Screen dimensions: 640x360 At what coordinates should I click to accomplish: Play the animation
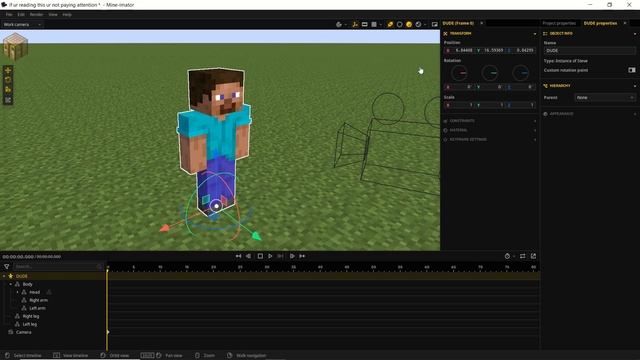click(270, 256)
